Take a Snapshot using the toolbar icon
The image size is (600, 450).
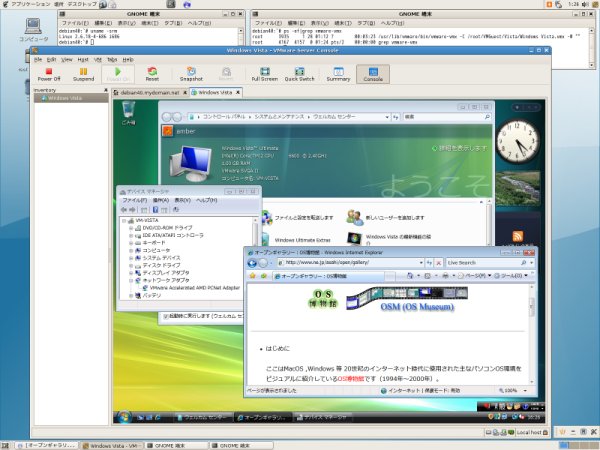191,74
